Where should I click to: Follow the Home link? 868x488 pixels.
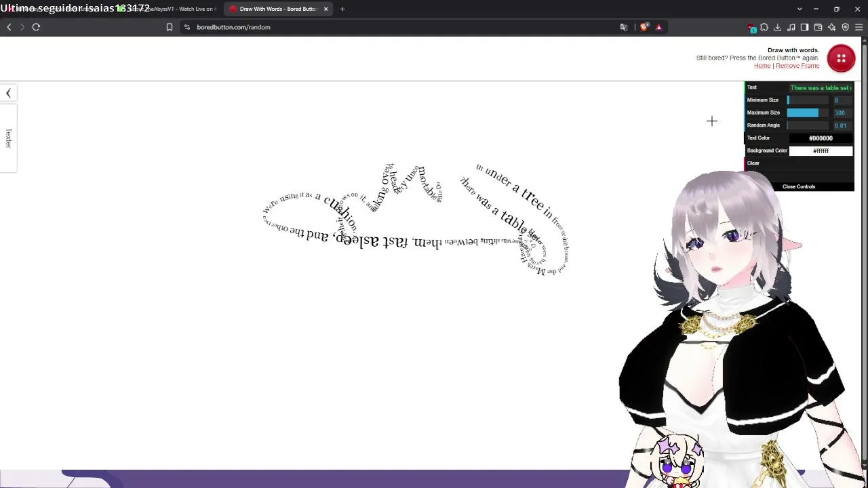[762, 66]
